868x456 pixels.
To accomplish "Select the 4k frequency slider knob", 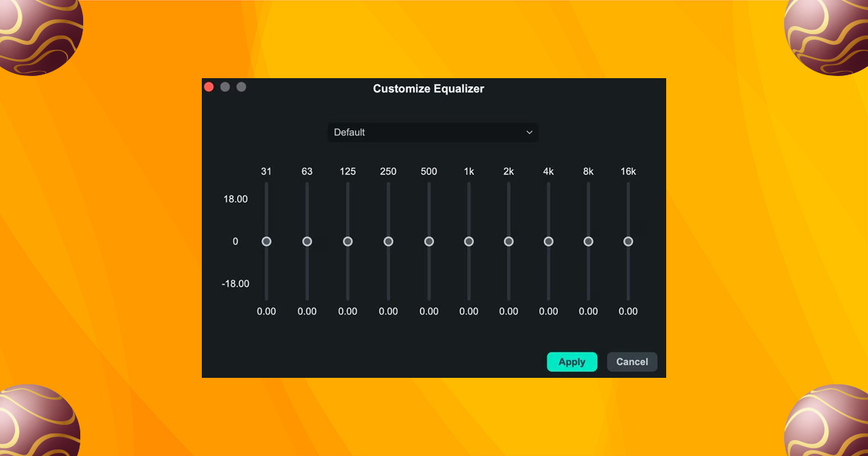I will coord(548,241).
